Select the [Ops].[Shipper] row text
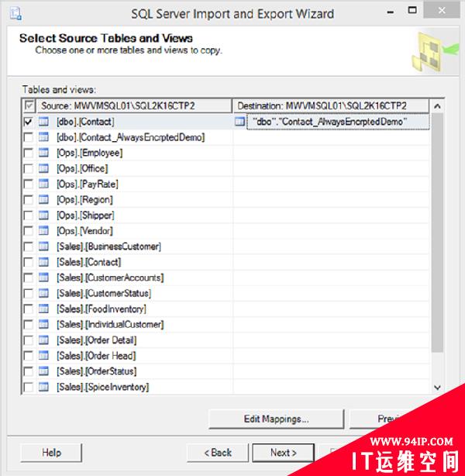The width and height of the screenshot is (465, 476). point(85,216)
